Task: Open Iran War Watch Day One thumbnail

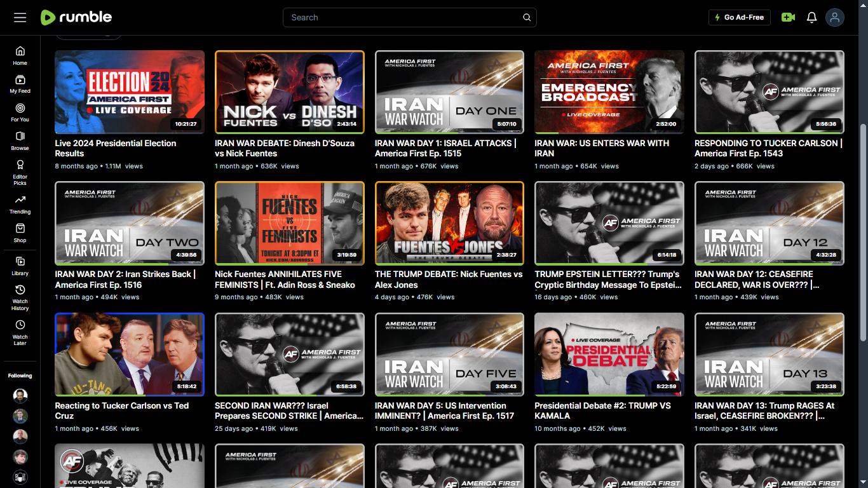Action: [x=449, y=92]
